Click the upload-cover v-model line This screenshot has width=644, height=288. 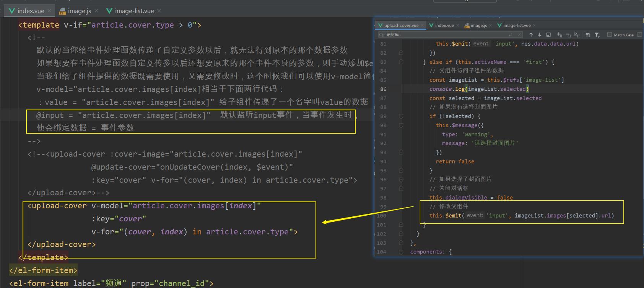point(144,206)
